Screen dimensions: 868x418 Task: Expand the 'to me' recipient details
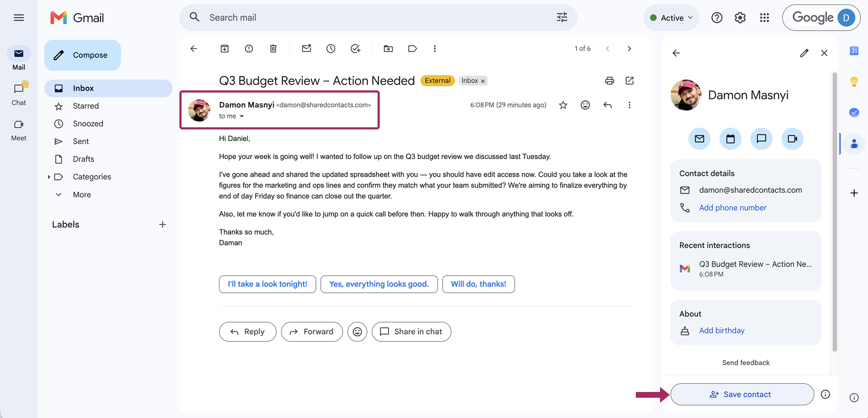[242, 116]
